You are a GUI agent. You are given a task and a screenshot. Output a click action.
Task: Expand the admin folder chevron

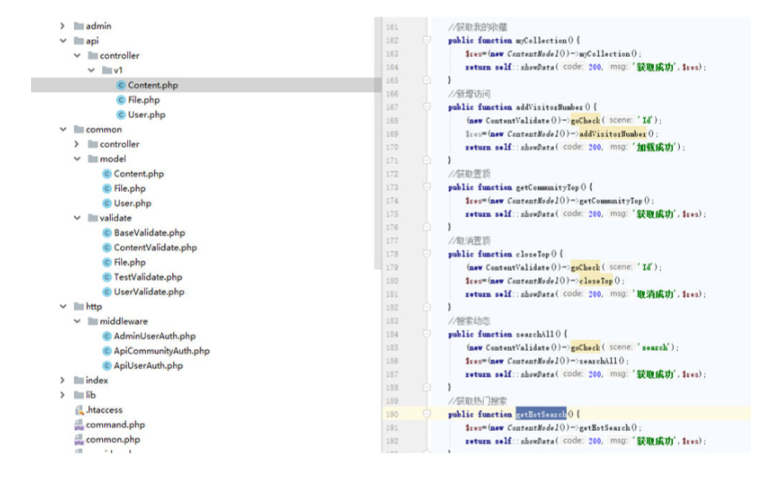tap(63, 26)
